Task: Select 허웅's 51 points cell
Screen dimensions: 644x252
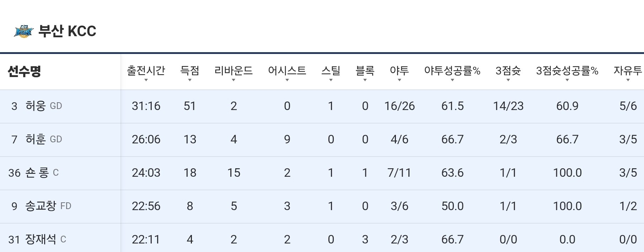Action: [189, 106]
